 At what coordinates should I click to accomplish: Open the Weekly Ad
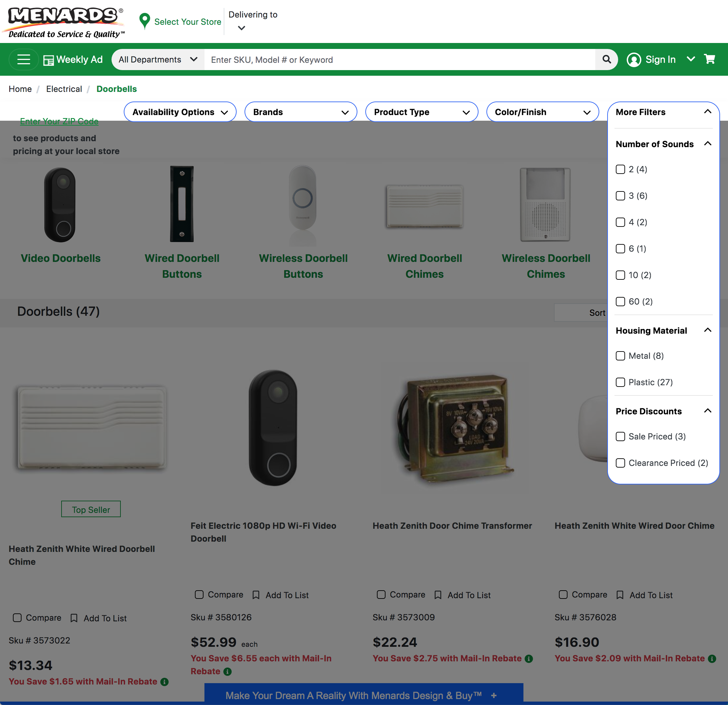click(x=73, y=60)
